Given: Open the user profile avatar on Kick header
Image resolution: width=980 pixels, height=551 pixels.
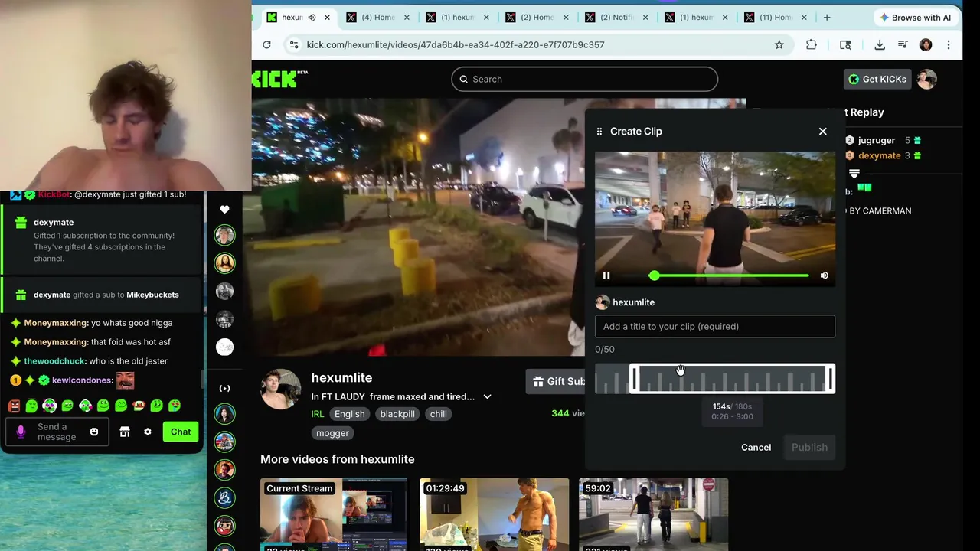Looking at the screenshot, I should click(x=926, y=79).
